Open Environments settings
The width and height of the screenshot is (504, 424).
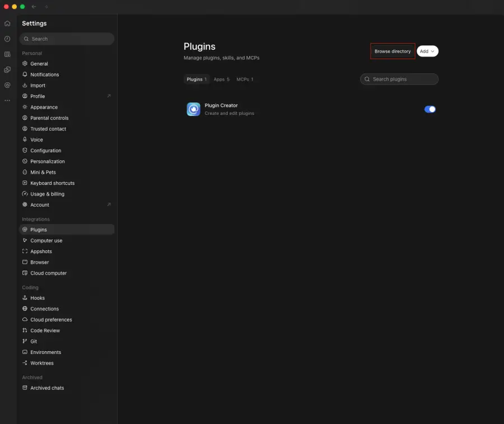67,352
